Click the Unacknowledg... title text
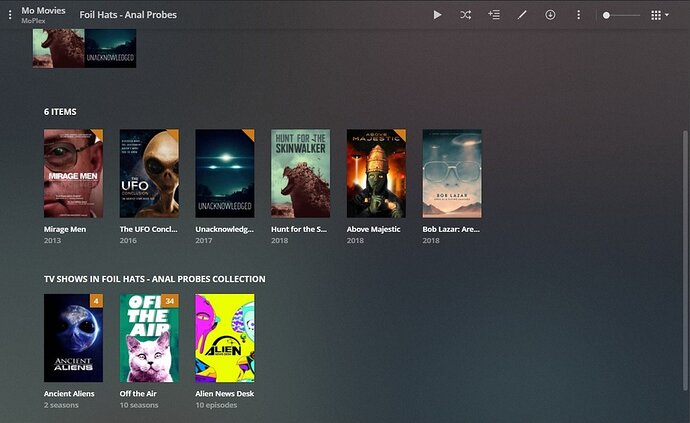The height and width of the screenshot is (423, 690). 224,229
